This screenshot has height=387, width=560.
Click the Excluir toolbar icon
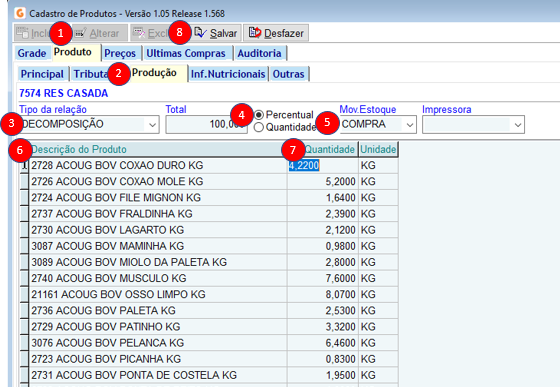point(139,33)
